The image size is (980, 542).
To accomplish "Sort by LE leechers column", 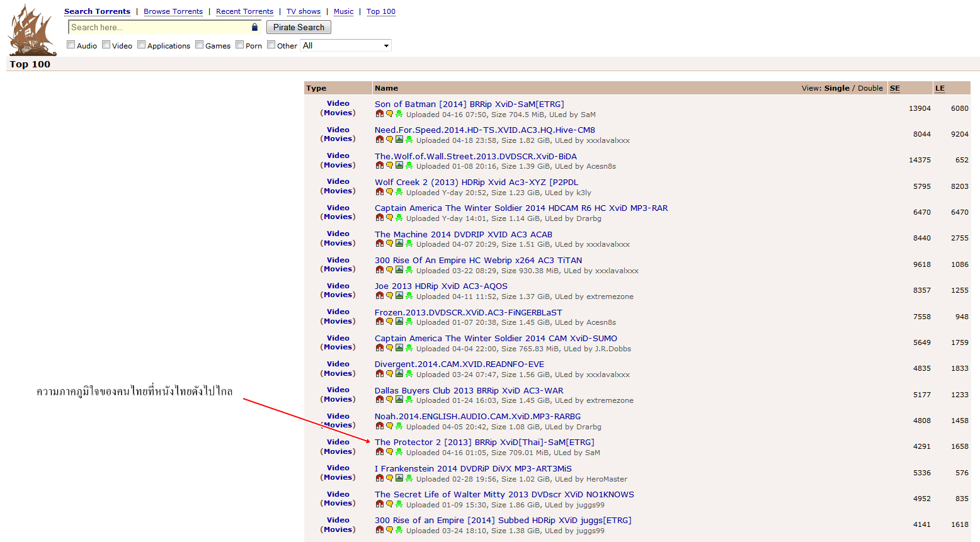I will pyautogui.click(x=940, y=88).
